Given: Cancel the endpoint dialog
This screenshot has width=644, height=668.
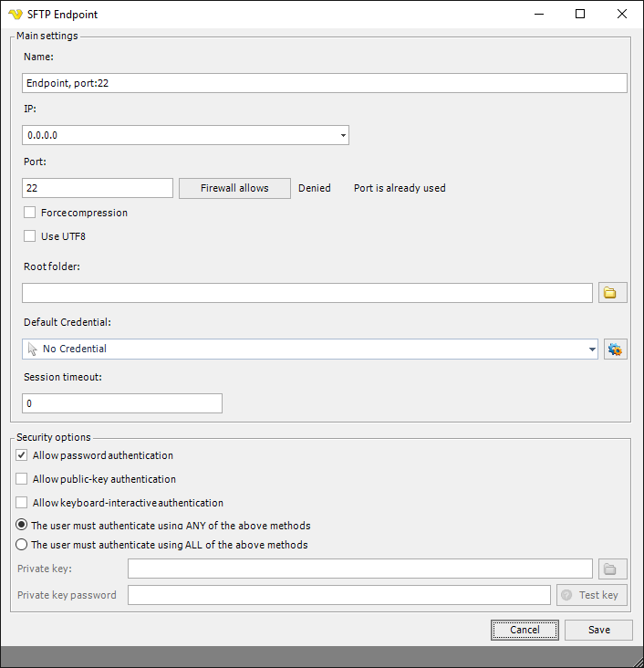Looking at the screenshot, I should click(x=525, y=630).
